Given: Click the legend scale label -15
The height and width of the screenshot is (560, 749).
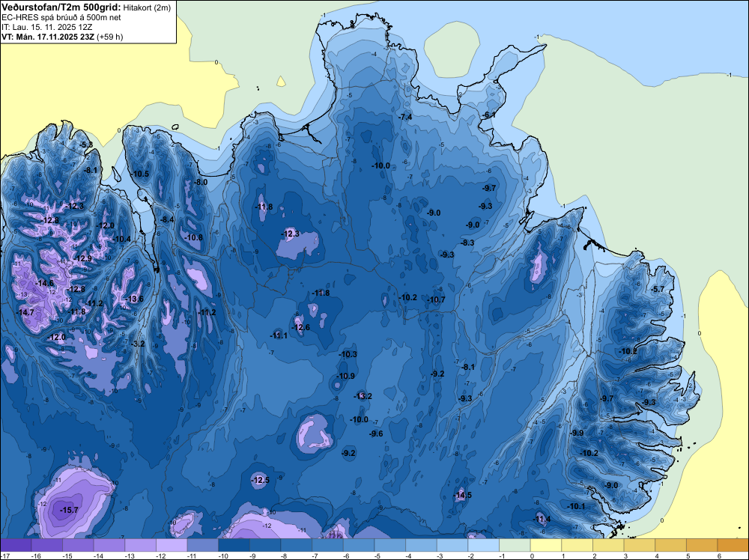Looking at the screenshot, I should [x=67, y=556].
